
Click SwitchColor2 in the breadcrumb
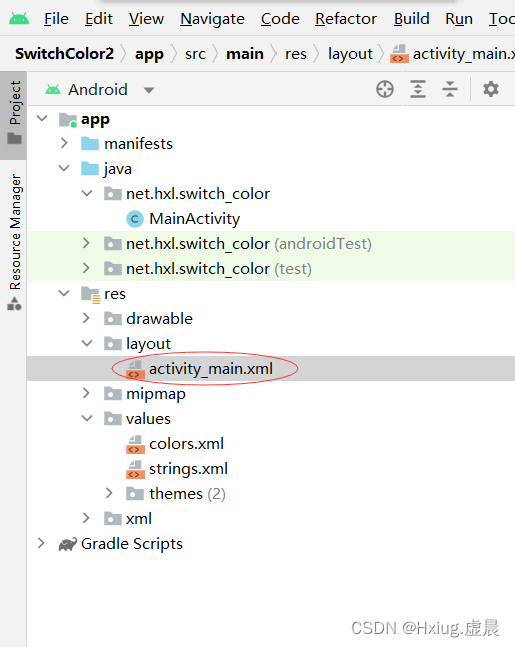[x=64, y=54]
